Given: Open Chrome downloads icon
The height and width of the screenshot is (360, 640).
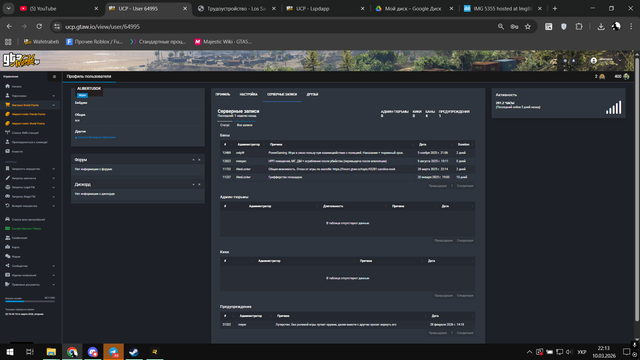Looking at the screenshot, I should pyautogui.click(x=601, y=27).
